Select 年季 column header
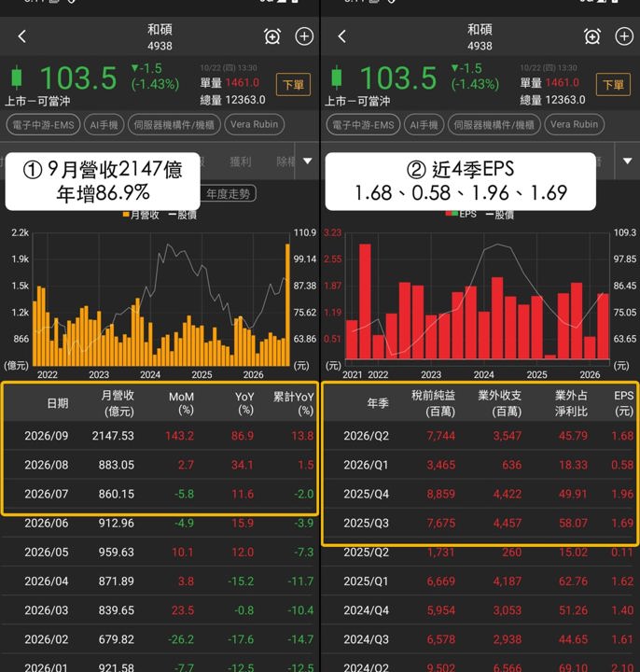 pos(378,403)
